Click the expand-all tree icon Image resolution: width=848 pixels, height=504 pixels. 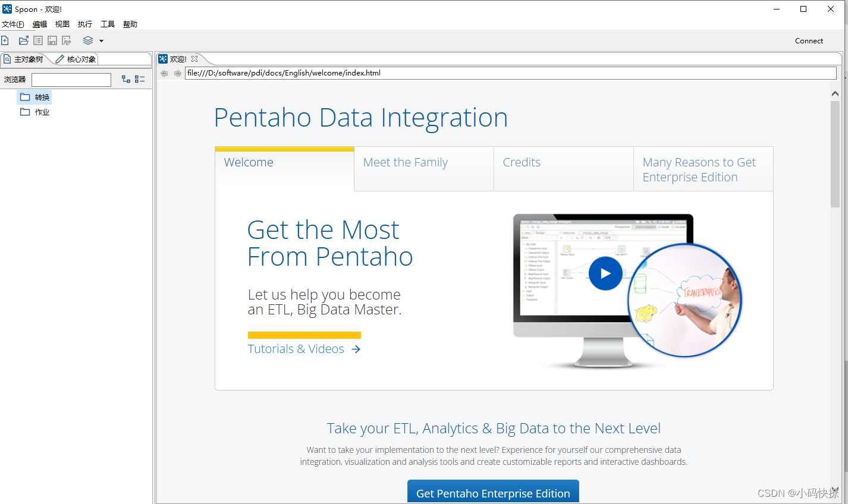(x=126, y=79)
